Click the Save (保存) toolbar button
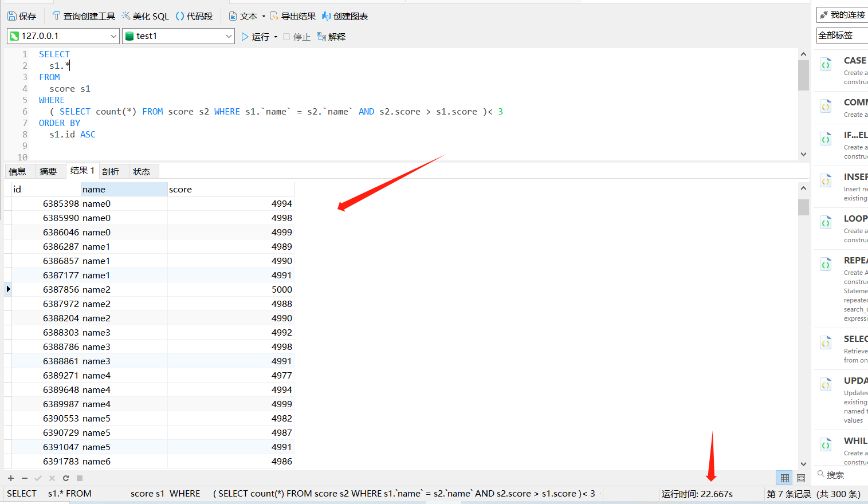Viewport: 868px width, 504px height. click(22, 16)
